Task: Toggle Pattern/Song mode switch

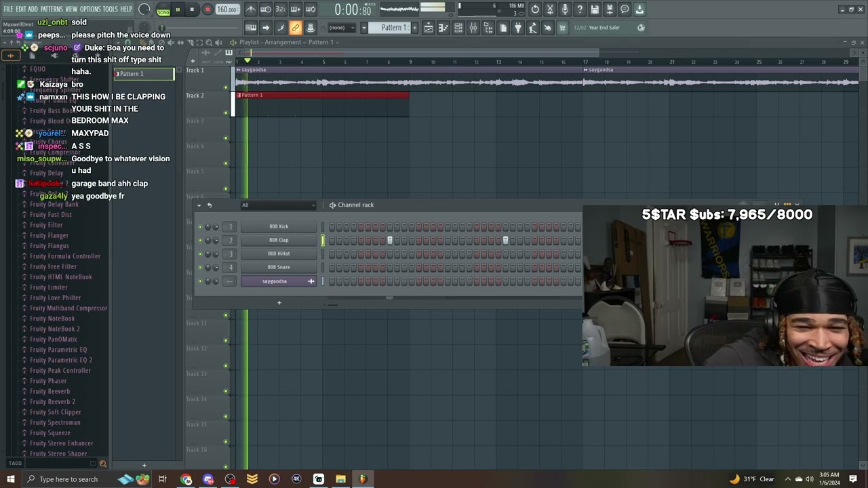Action: 163,10
